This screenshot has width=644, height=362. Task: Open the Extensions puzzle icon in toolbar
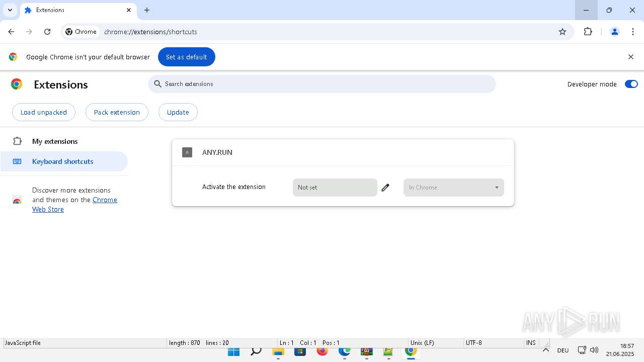click(588, 32)
